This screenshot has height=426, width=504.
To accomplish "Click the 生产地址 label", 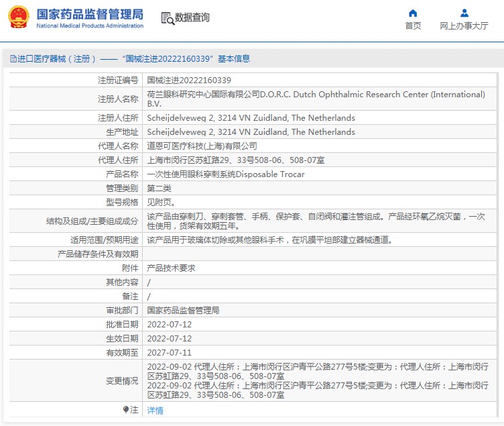I will [122, 132].
